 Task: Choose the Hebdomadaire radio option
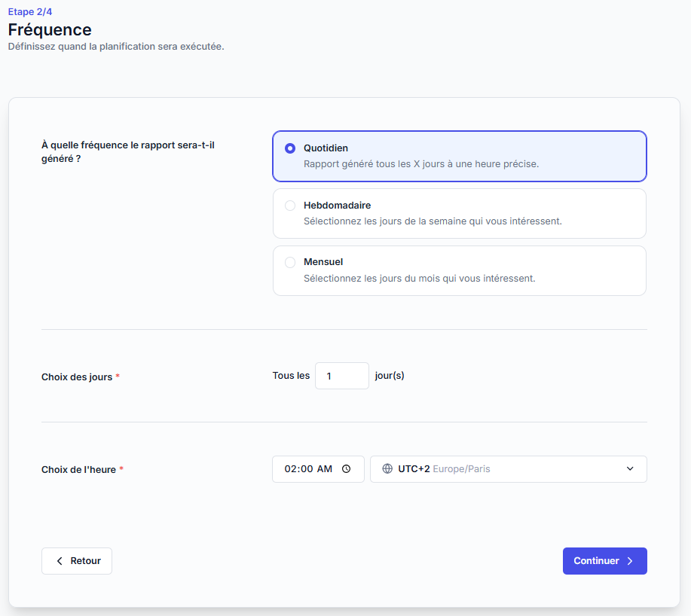[x=290, y=206]
